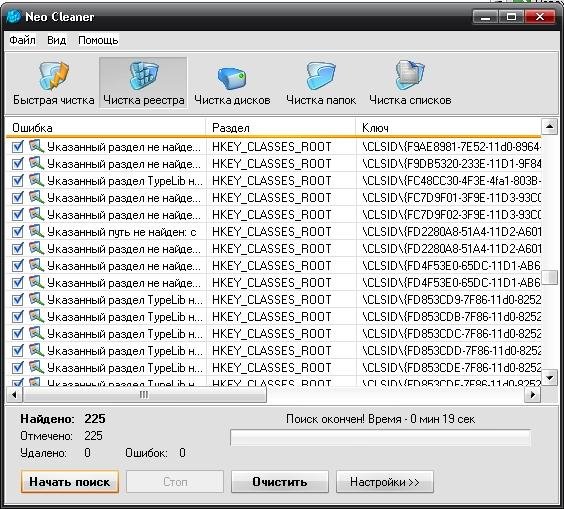Sort the list by the Ошибка column
The image size is (564, 509).
point(106,128)
